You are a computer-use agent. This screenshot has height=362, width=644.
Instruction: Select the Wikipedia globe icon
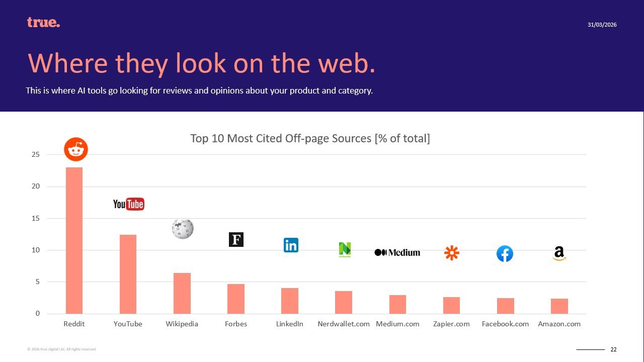pos(182,229)
